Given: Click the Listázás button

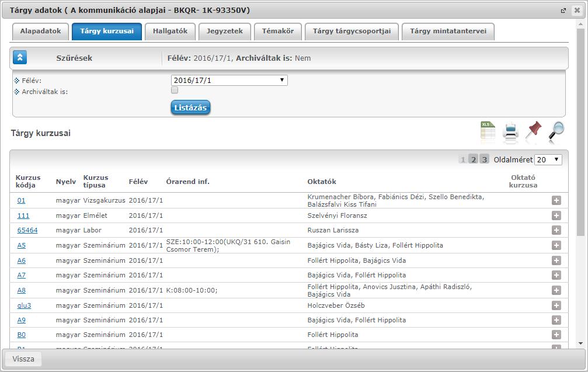Looking at the screenshot, I should [x=190, y=107].
